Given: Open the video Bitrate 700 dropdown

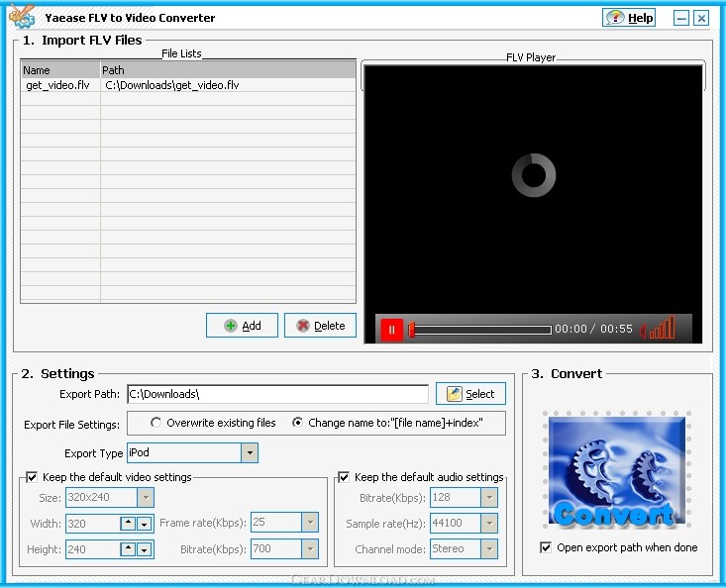Looking at the screenshot, I should 310,548.
